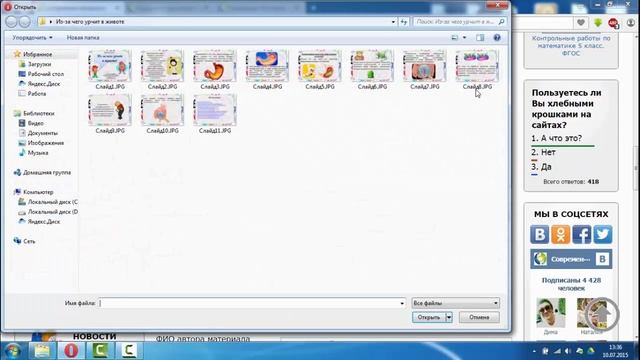
Task: Open Загрузки folder in Favorites
Action: point(39,64)
